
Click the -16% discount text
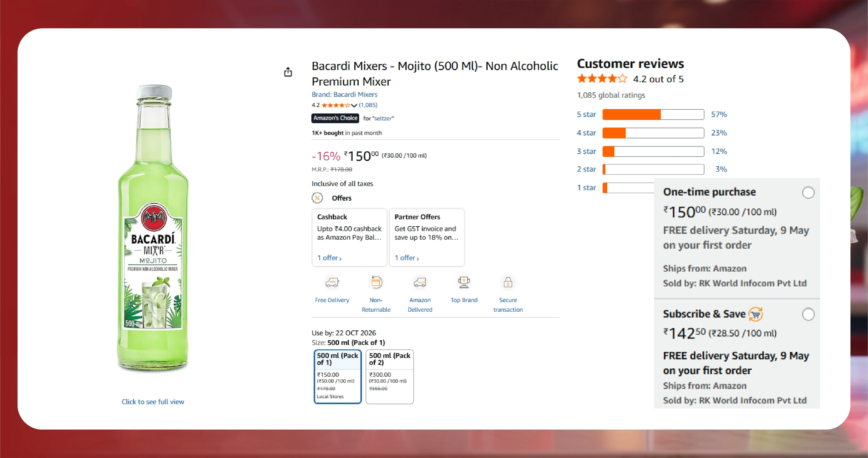pos(326,156)
